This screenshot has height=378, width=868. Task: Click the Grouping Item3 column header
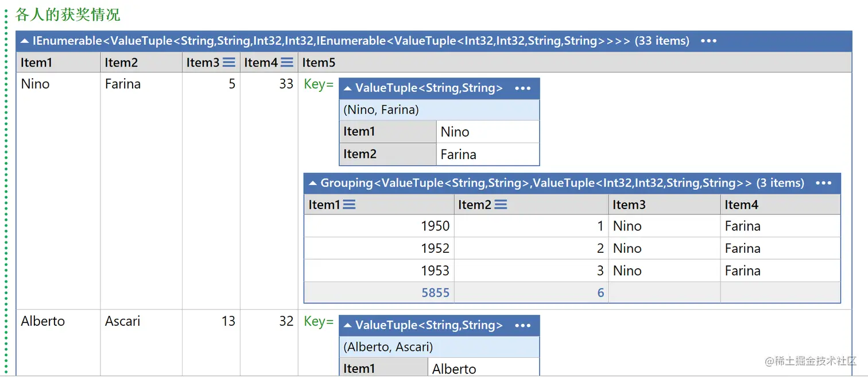pyautogui.click(x=664, y=205)
